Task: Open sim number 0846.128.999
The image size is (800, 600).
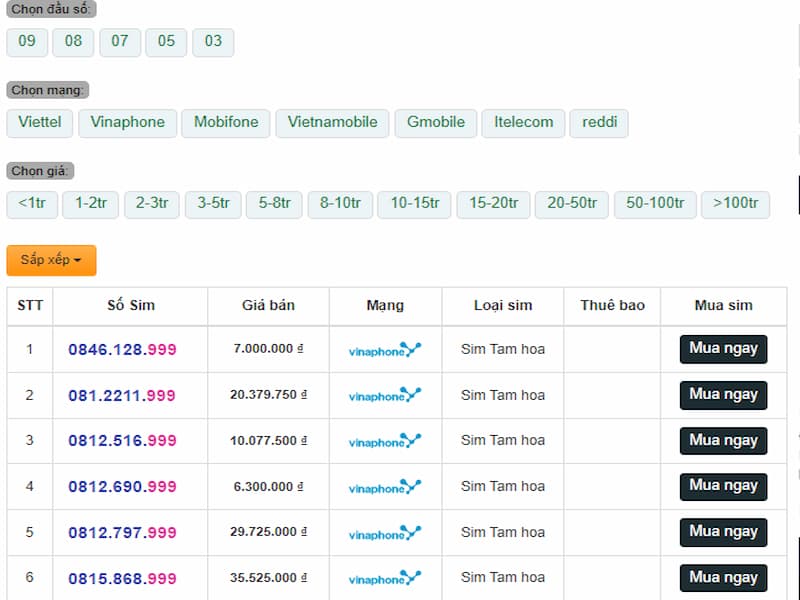Action: (x=122, y=349)
